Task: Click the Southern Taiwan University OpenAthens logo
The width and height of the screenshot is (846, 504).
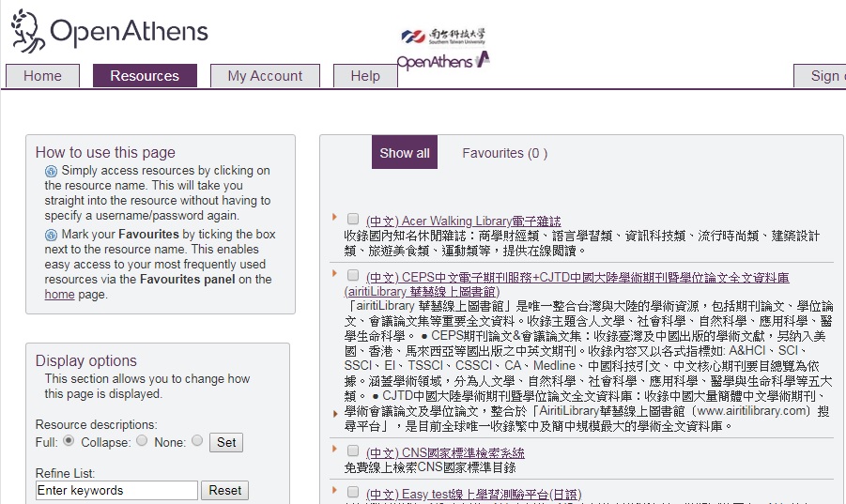Action: pyautogui.click(x=443, y=49)
